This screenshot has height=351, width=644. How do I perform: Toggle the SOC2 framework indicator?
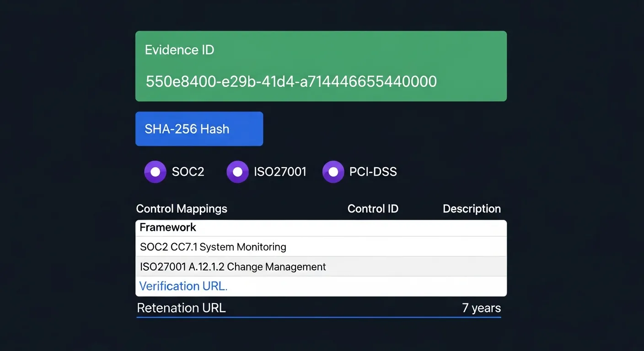(155, 171)
